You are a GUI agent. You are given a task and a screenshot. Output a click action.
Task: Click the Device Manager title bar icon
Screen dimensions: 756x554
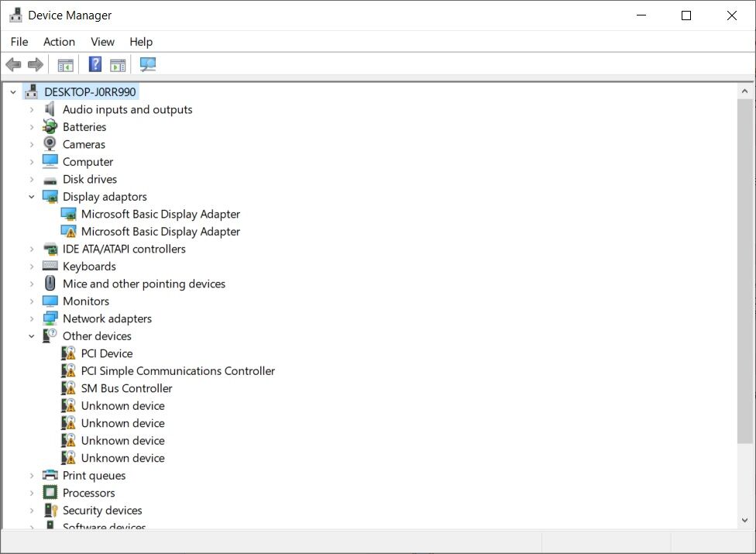click(16, 15)
